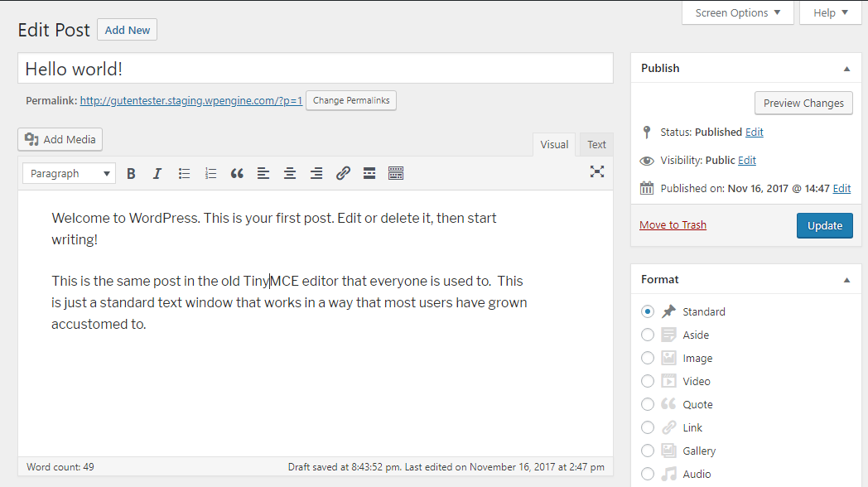
Task: Switch to the Text editor tab
Action: [596, 144]
